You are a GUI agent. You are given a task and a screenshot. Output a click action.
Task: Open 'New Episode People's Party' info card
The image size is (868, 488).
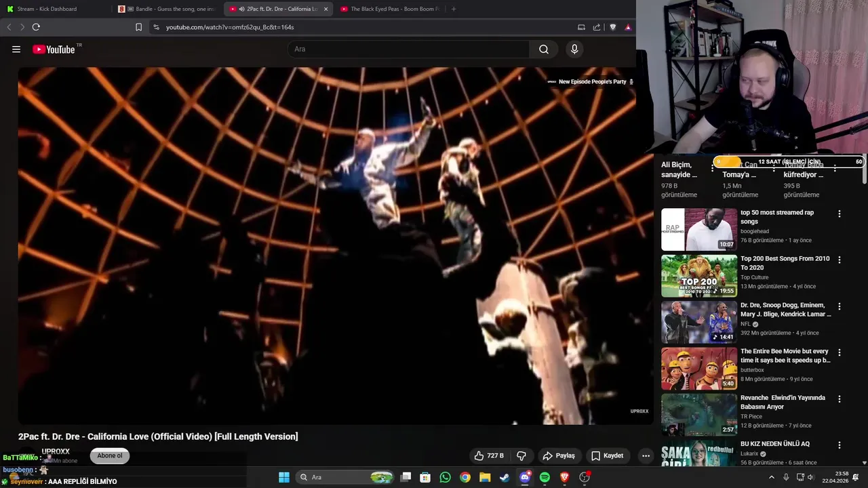click(x=591, y=82)
